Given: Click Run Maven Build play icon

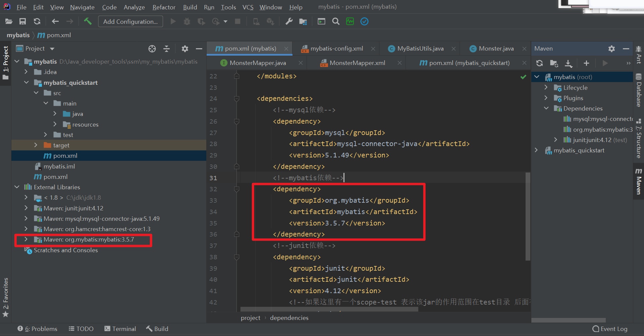Looking at the screenshot, I should (x=605, y=63).
